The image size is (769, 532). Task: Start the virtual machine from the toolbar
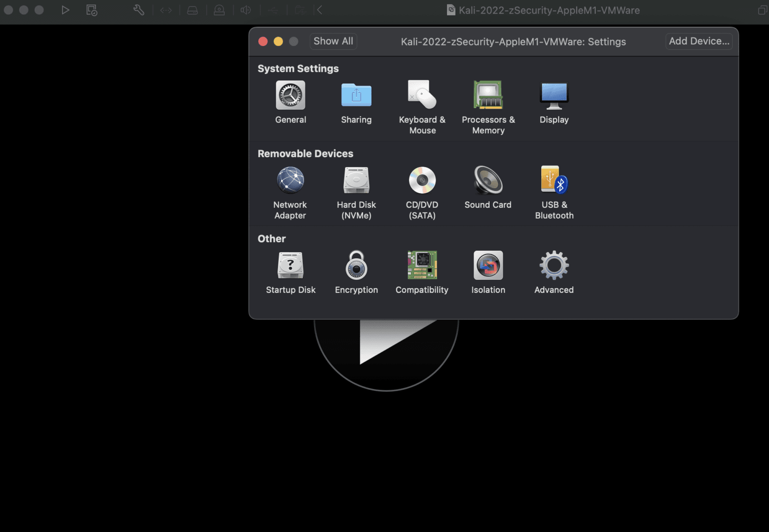click(66, 10)
